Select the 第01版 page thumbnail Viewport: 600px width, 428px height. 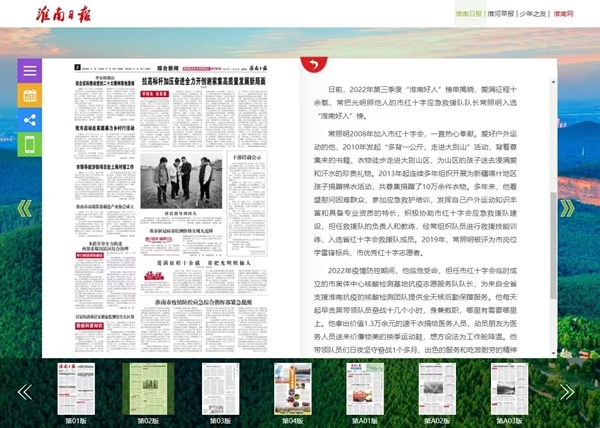point(76,390)
